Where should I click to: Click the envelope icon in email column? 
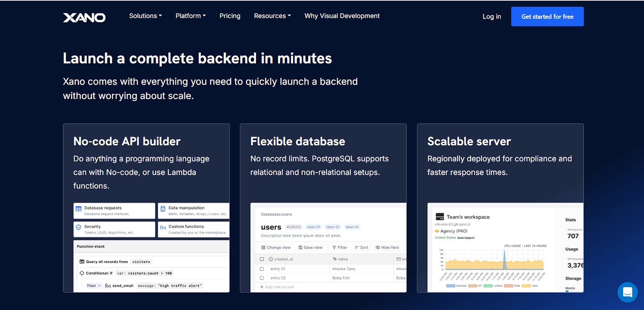pos(398,259)
